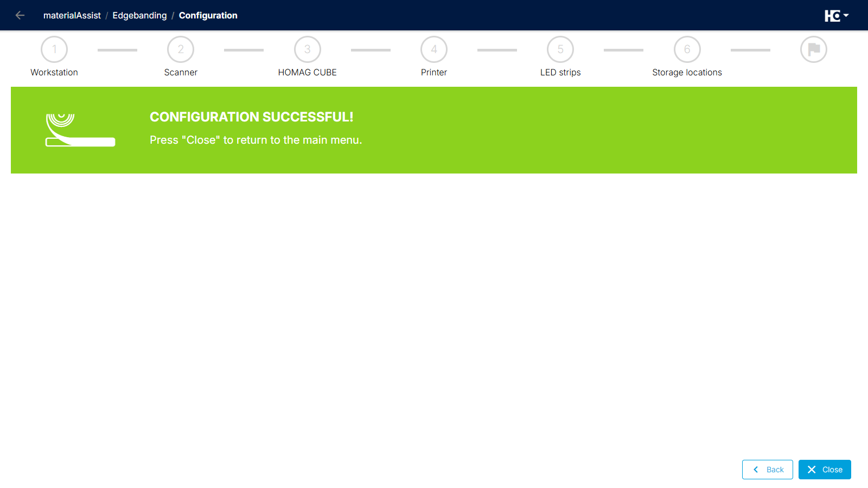The width and height of the screenshot is (868, 488).
Task: Open the materialAssist breadcrumb link
Action: tap(72, 15)
